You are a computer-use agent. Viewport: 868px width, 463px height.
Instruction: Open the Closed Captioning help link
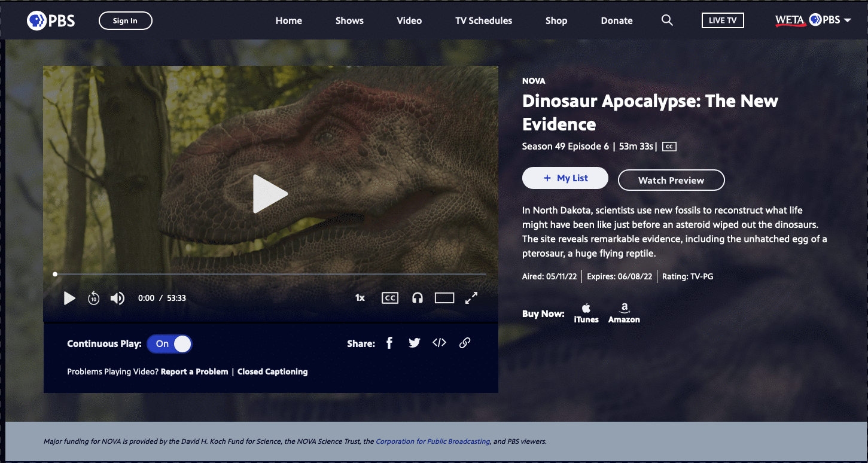coord(273,371)
